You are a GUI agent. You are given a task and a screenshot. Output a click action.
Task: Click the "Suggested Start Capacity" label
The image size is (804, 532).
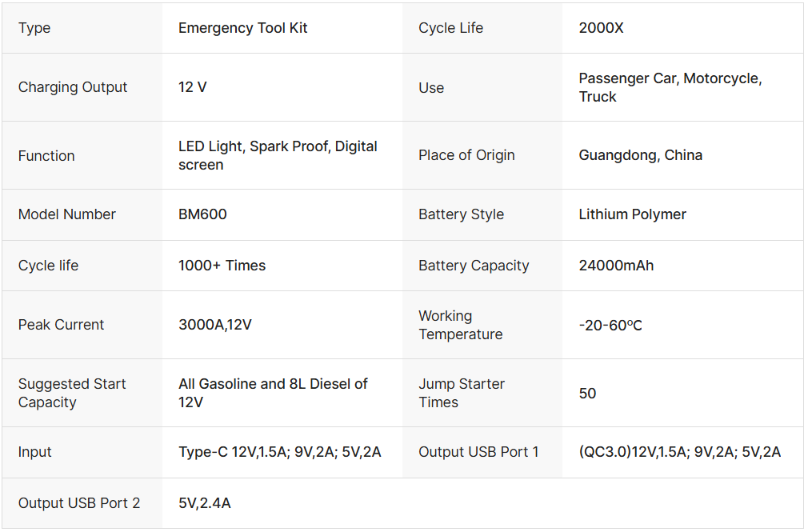(72, 393)
